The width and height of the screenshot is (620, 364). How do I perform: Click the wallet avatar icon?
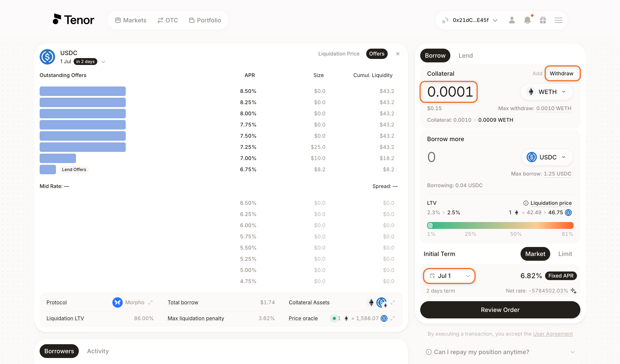(x=445, y=20)
